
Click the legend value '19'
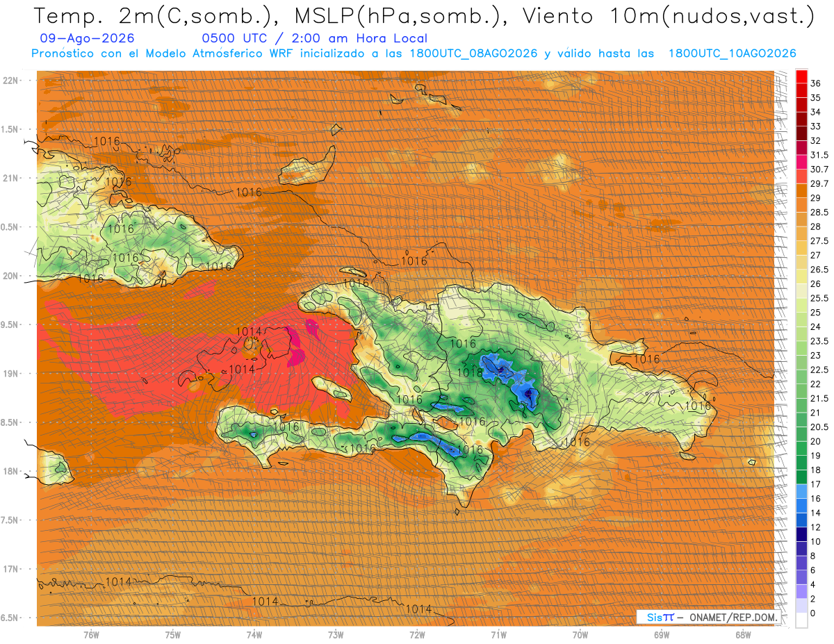point(816,456)
